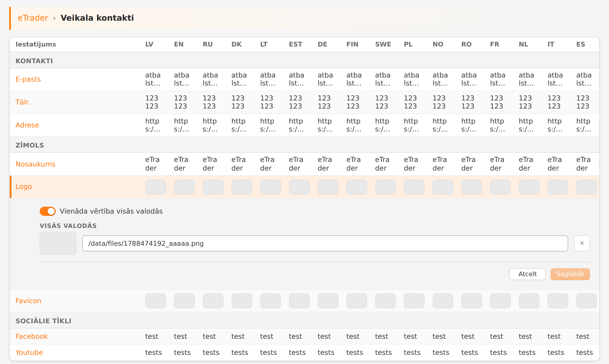609x364 pixels.
Task: Open the Tālr. setting row
Action: pos(304,102)
